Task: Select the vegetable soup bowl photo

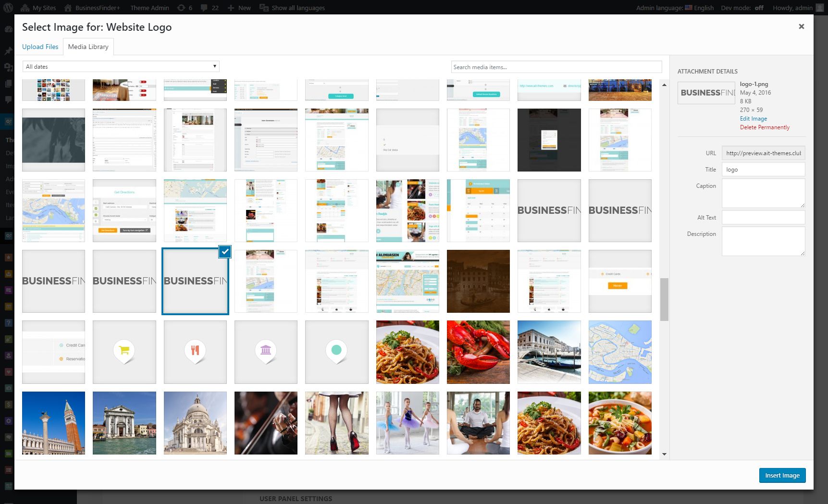Action: (x=620, y=423)
